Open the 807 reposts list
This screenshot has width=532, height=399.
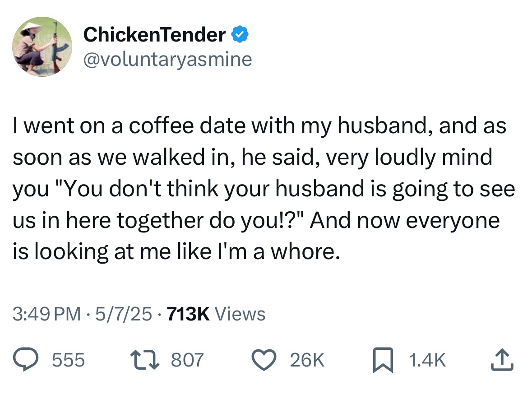click(x=188, y=360)
